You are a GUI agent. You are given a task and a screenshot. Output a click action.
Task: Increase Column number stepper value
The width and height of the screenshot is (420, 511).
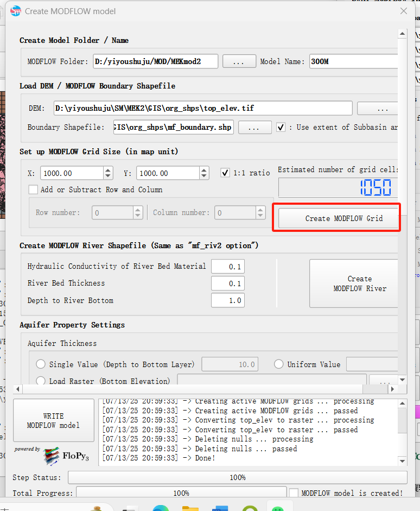260,210
